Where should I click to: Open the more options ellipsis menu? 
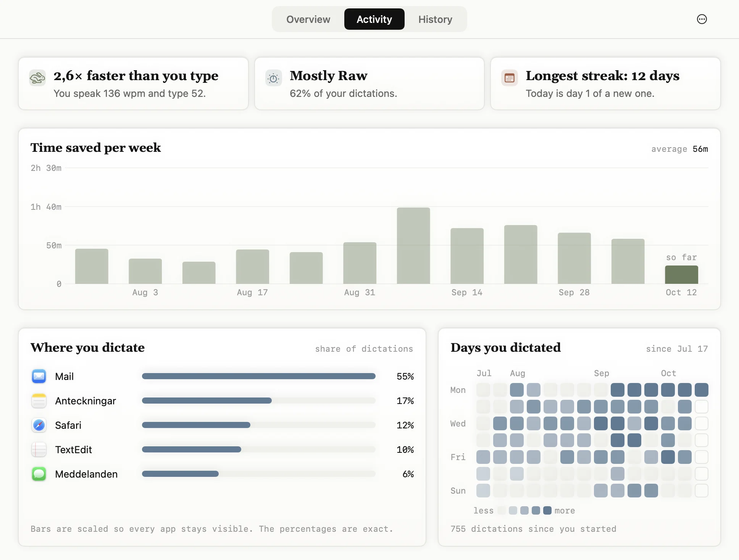(702, 19)
